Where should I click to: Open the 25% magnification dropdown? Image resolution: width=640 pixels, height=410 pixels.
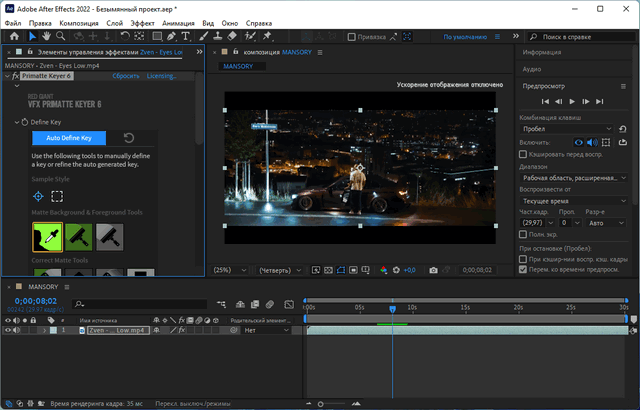(226, 270)
